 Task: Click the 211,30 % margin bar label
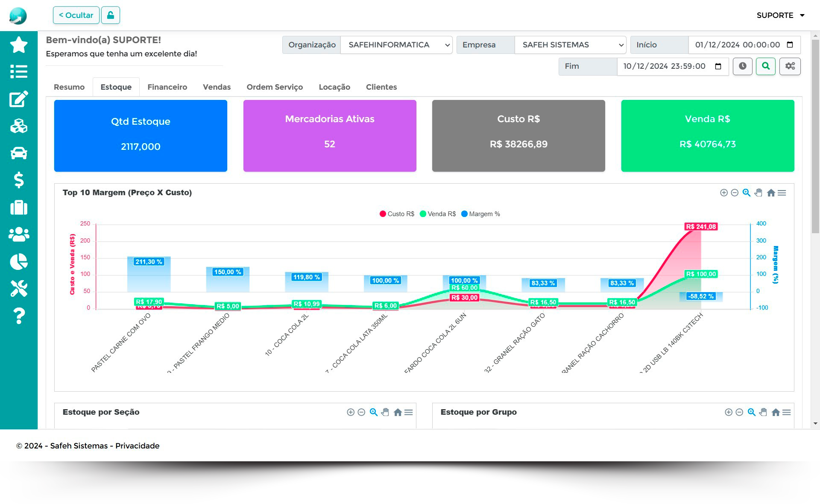click(149, 262)
